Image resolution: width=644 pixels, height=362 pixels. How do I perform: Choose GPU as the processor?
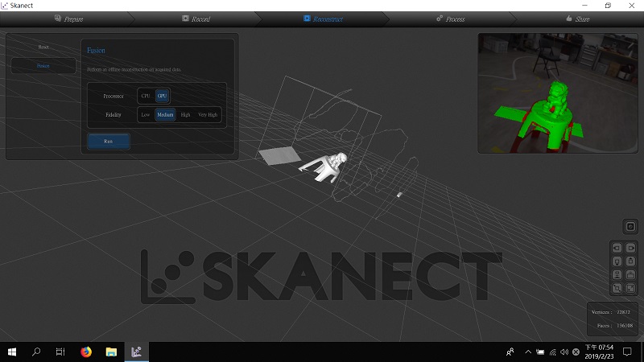pos(163,96)
